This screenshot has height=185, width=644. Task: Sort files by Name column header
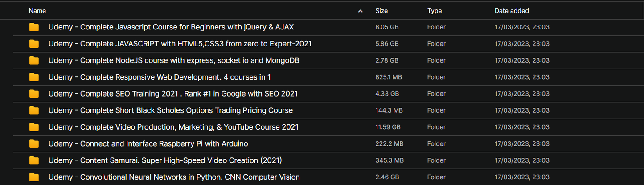tap(37, 11)
